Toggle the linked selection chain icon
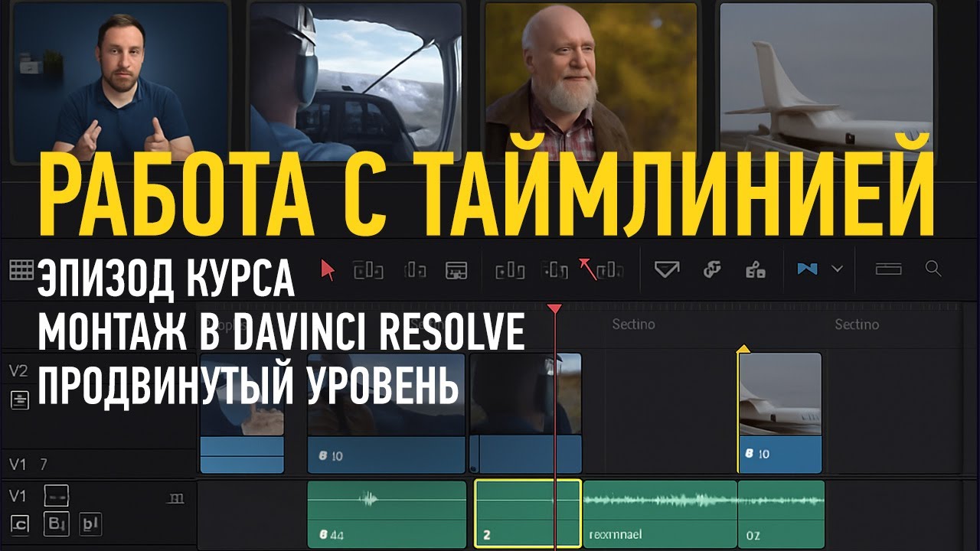This screenshot has height=551, width=980. point(713,269)
